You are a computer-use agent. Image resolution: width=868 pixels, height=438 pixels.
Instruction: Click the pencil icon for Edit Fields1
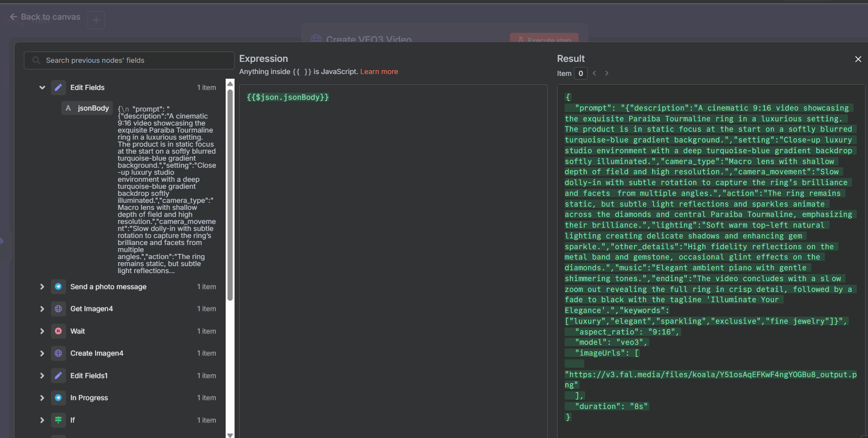click(x=58, y=376)
